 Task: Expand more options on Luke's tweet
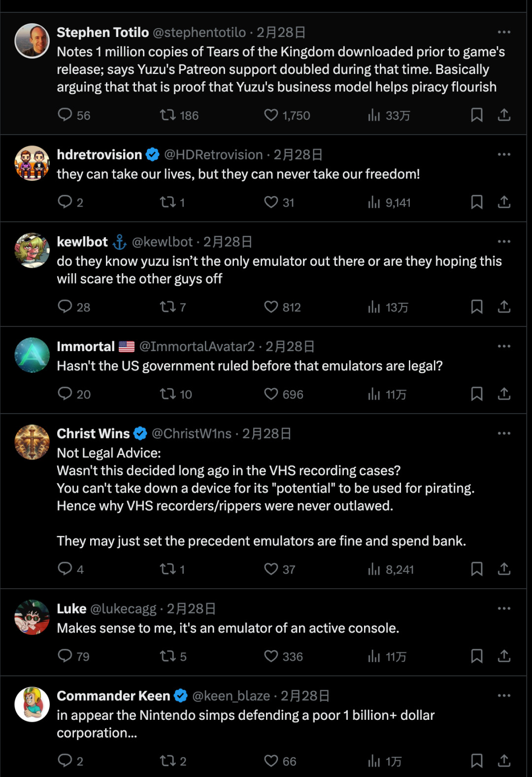[504, 608]
